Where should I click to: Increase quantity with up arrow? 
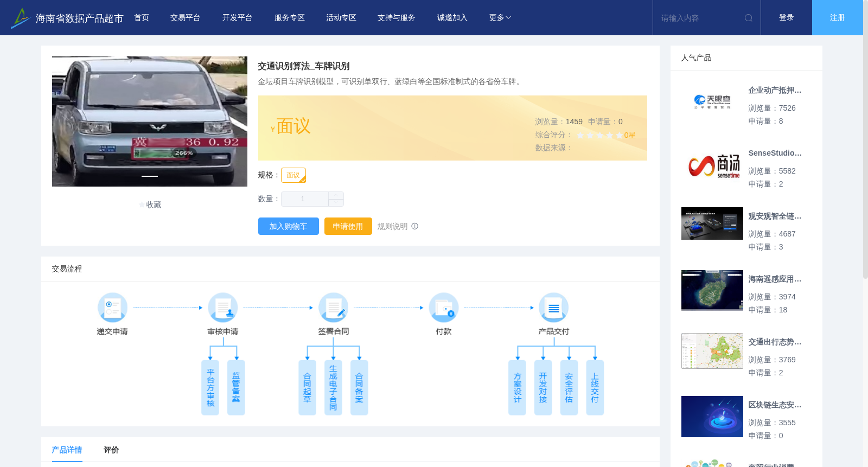pyautogui.click(x=336, y=195)
